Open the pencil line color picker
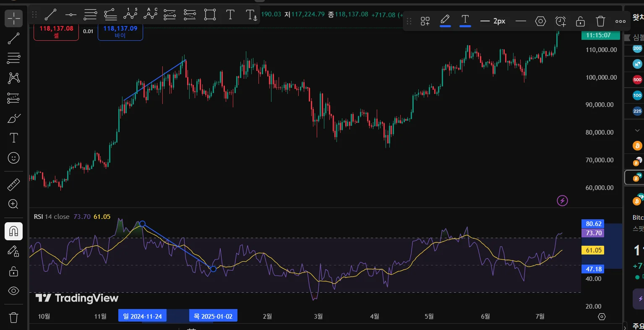644x330 pixels. [x=445, y=20]
